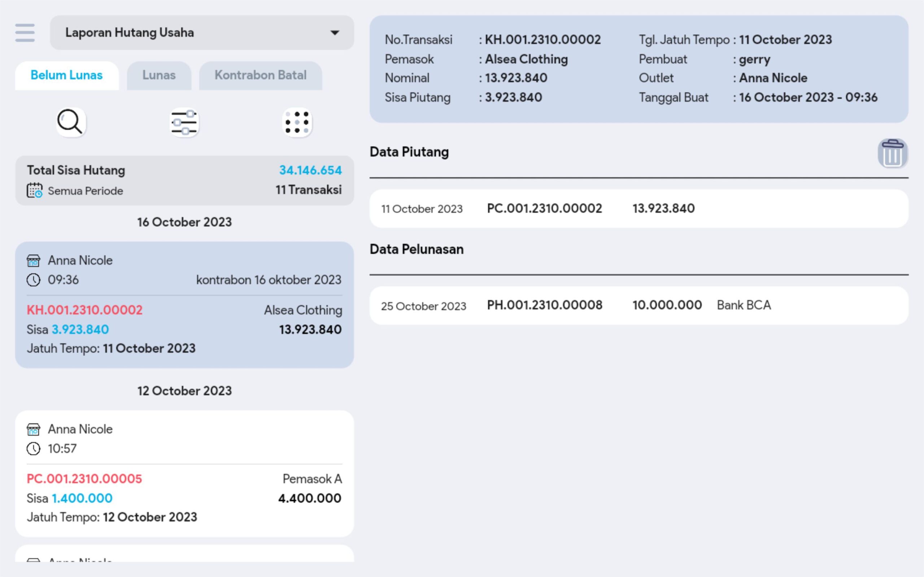The width and height of the screenshot is (924, 577).
Task: Select receivable row PC.001.2310.00002
Action: tap(544, 208)
